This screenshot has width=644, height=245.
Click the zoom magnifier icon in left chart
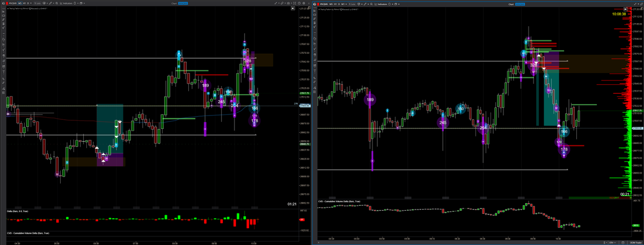coord(57,3)
